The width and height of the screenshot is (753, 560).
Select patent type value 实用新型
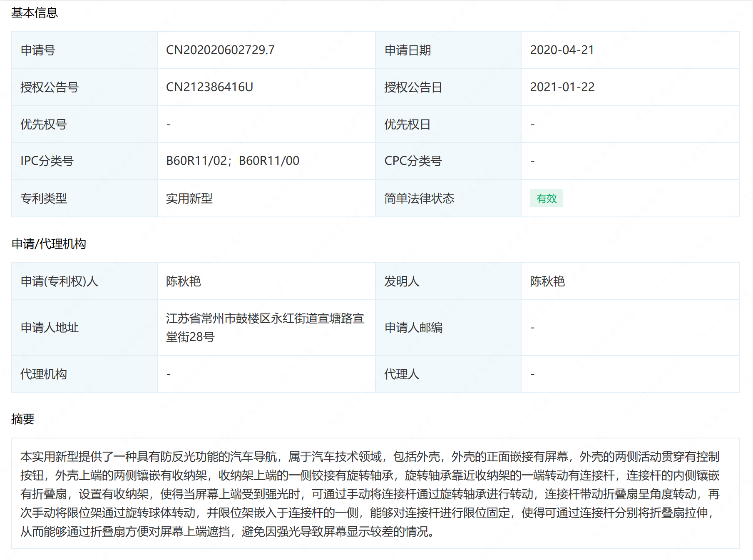coord(189,198)
